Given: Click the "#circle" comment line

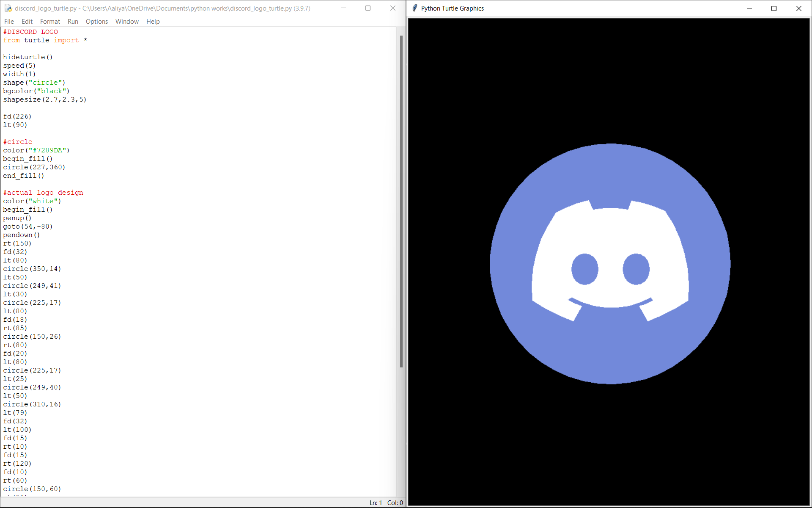Looking at the screenshot, I should pyautogui.click(x=18, y=142).
